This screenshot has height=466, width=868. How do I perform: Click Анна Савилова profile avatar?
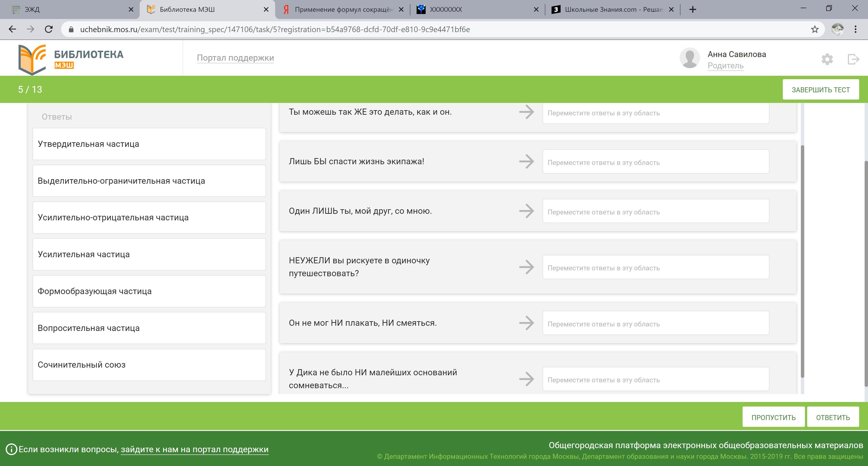pyautogui.click(x=689, y=58)
